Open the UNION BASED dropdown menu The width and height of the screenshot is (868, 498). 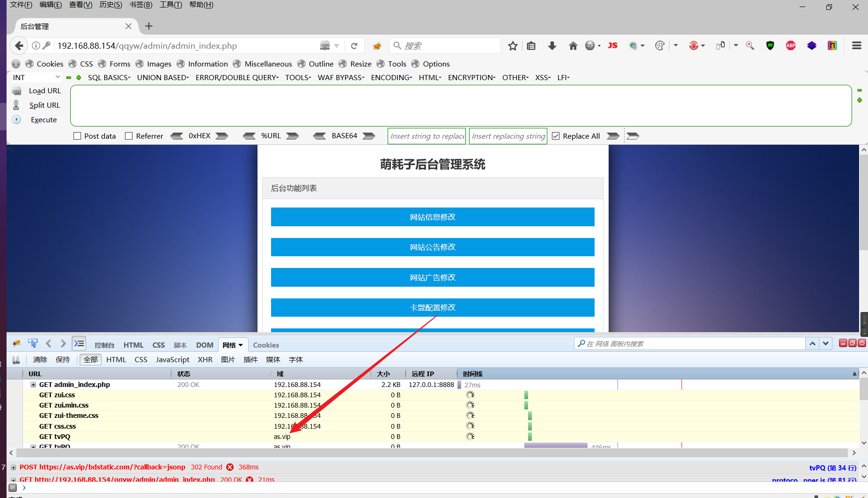163,77
